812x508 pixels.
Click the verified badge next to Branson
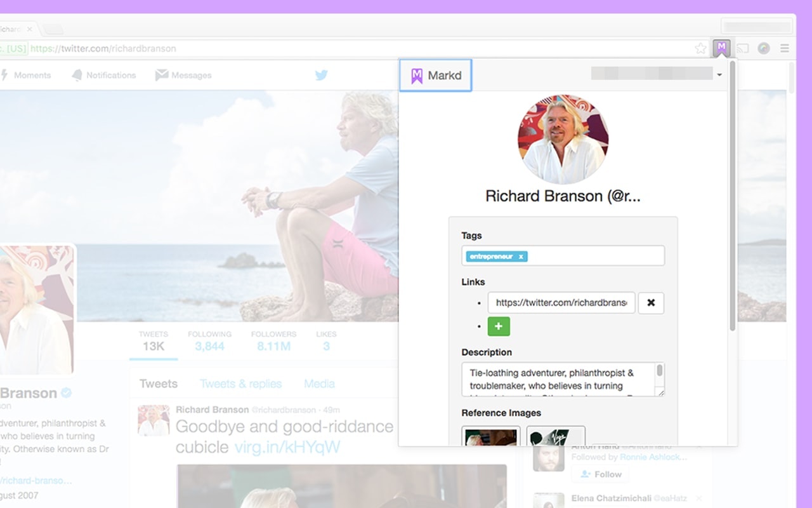(66, 393)
